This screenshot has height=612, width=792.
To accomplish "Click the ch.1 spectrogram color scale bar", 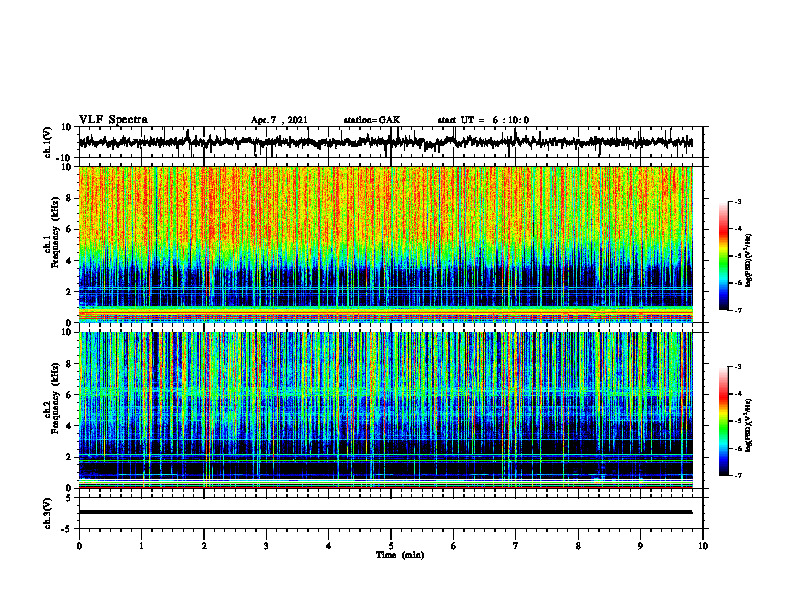I will pos(723,256).
